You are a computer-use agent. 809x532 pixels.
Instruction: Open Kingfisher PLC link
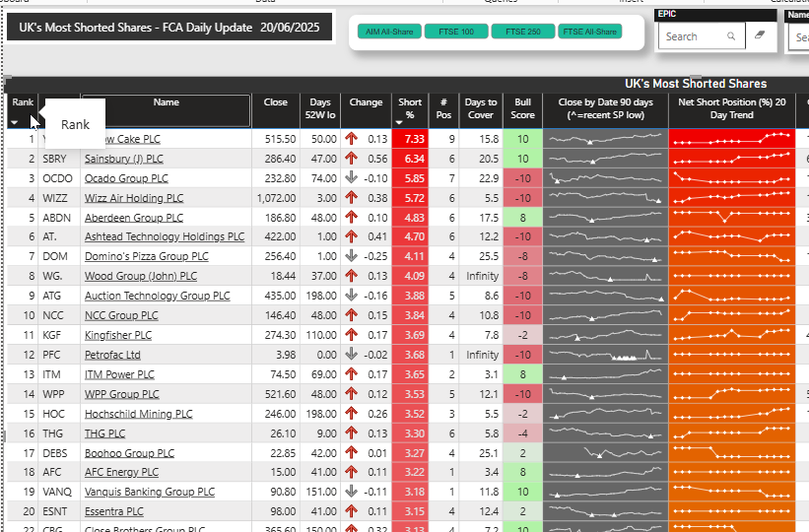(118, 335)
